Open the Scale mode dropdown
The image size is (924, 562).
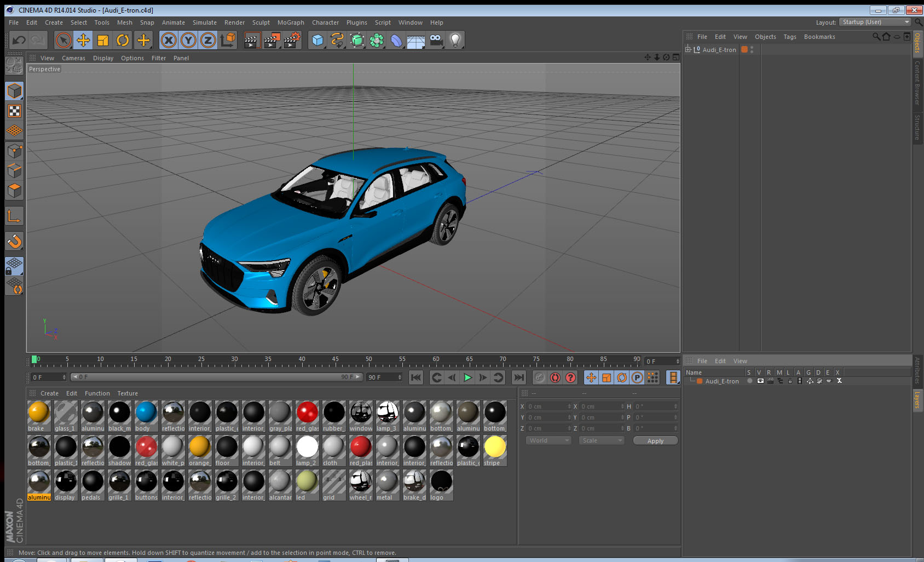[x=602, y=440]
